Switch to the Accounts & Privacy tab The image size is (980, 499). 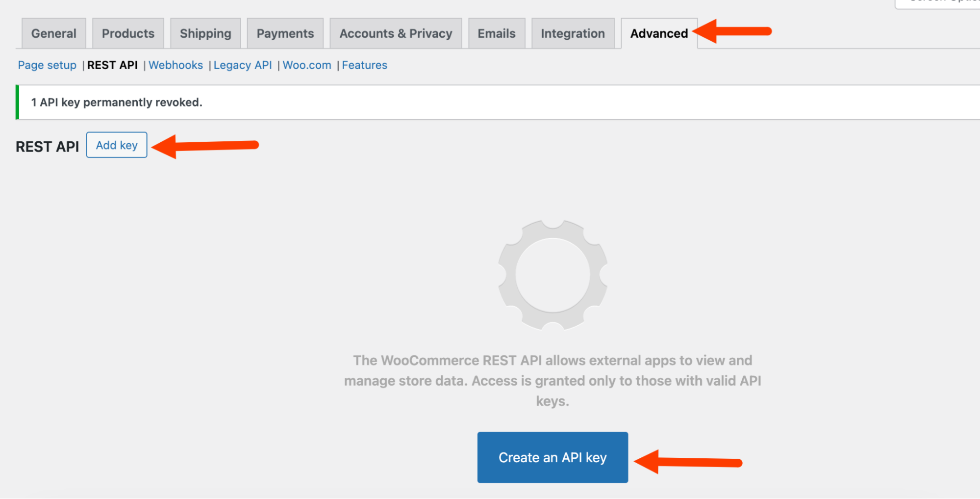395,33
